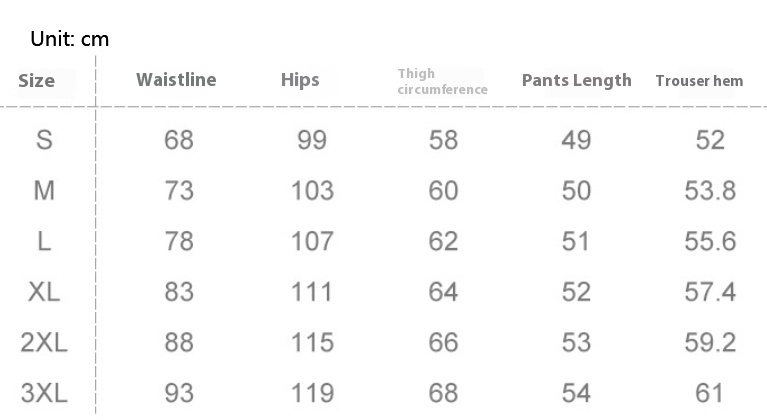Viewport: 767px width, 420px height.
Task: Select the L size row label
Action: pos(44,241)
